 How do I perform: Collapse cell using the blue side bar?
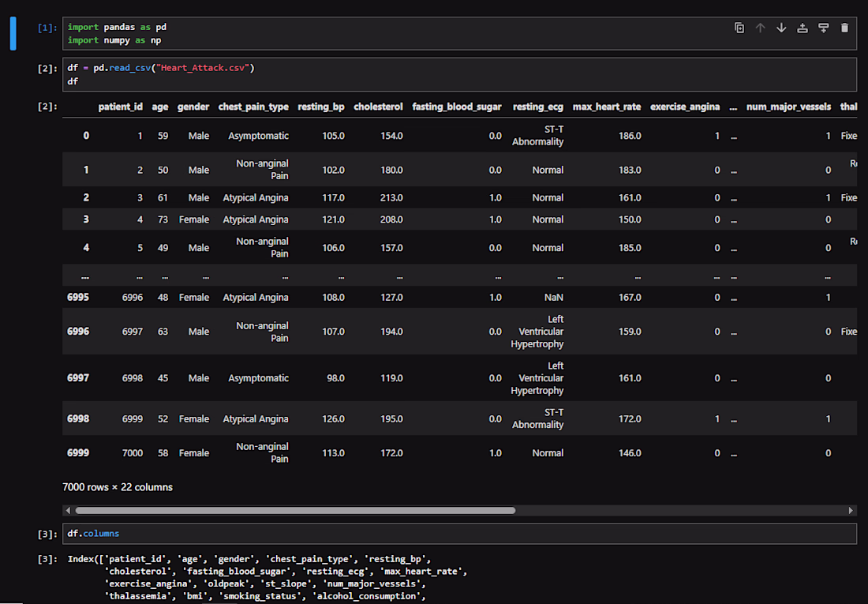[x=13, y=33]
